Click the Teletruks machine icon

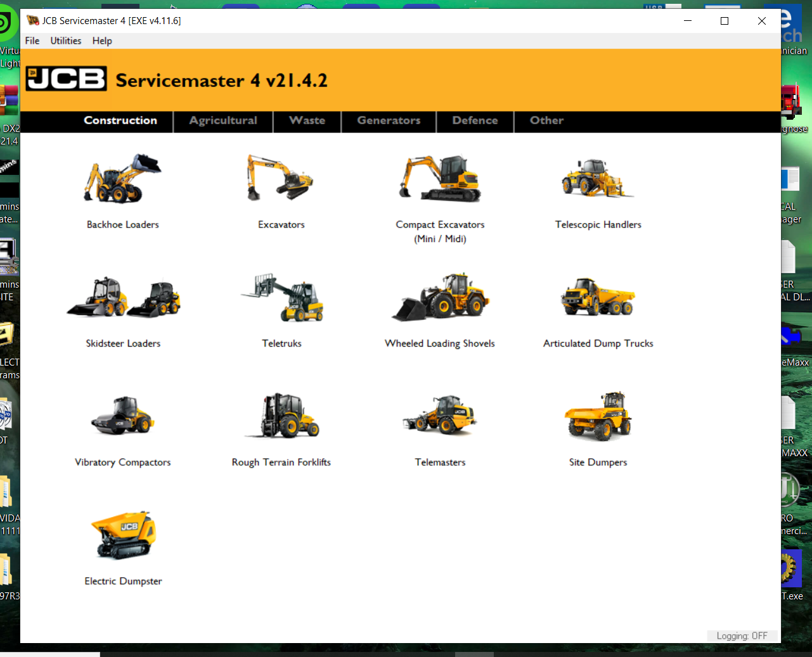click(281, 298)
